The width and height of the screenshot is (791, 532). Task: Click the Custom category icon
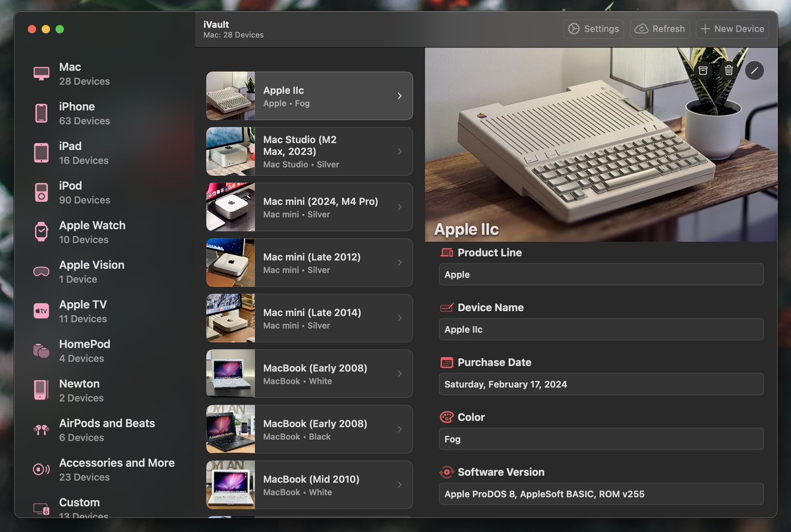[42, 509]
